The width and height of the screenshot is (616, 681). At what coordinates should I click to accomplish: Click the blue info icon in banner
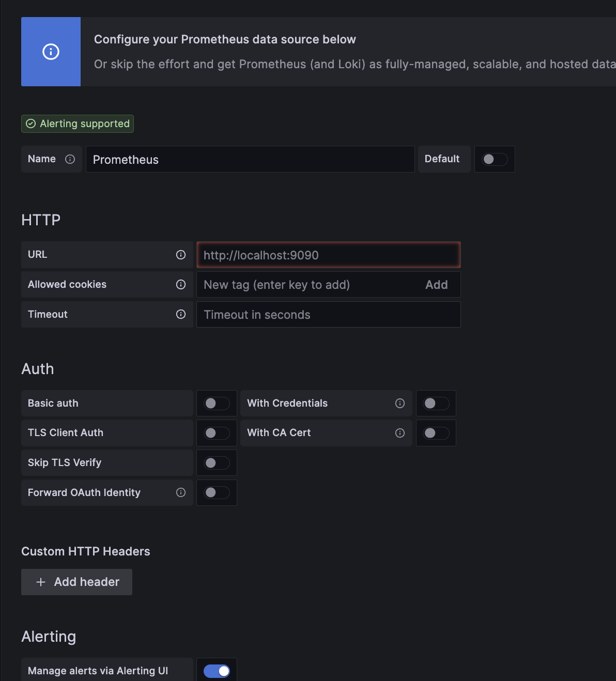coord(51,52)
